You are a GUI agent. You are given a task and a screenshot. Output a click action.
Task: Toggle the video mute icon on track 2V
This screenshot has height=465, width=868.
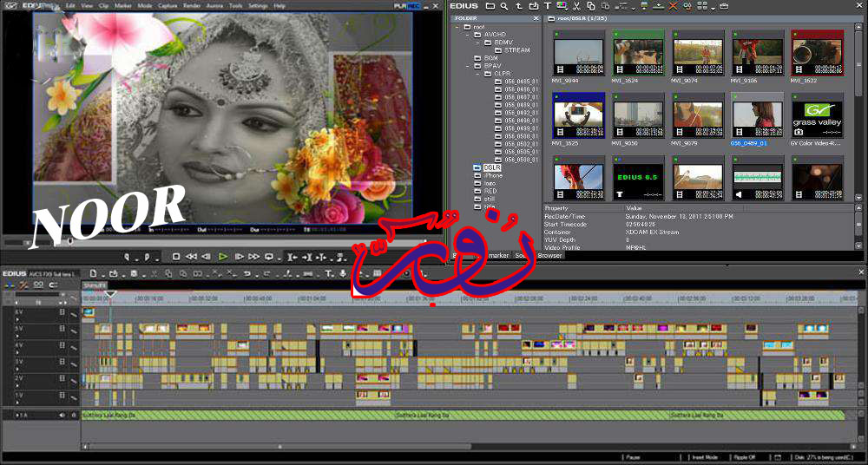pyautogui.click(x=62, y=378)
